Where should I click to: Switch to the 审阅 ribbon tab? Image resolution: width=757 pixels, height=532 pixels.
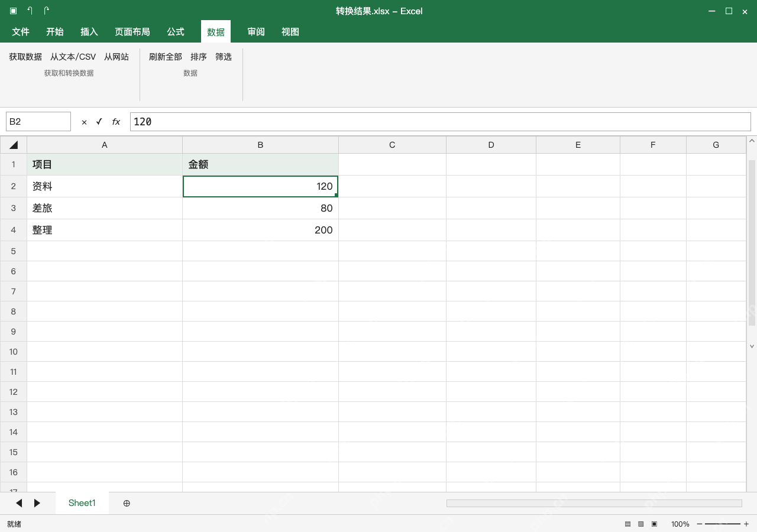(256, 32)
